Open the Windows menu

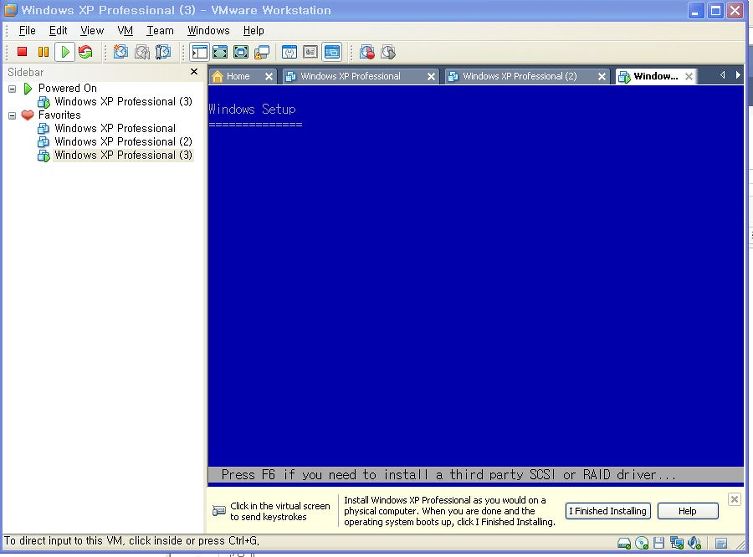[x=208, y=31]
